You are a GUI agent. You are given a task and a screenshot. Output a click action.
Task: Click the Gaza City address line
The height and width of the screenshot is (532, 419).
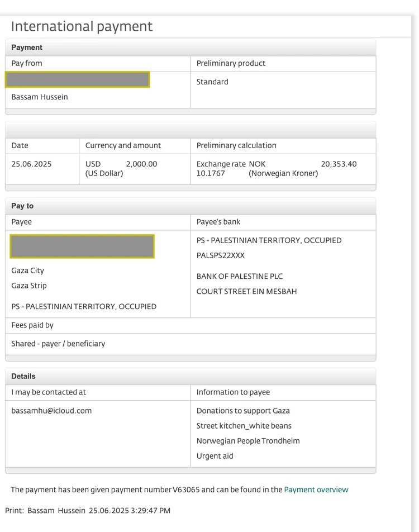(28, 270)
